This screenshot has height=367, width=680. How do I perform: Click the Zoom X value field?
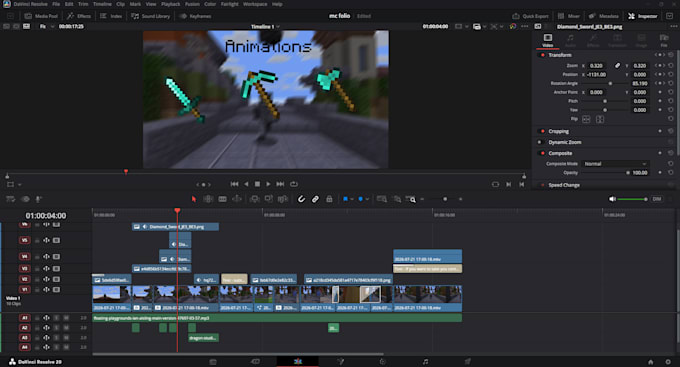coord(597,66)
